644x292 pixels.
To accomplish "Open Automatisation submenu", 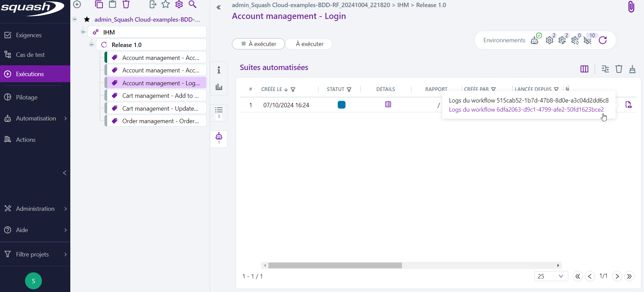I will coord(35,118).
